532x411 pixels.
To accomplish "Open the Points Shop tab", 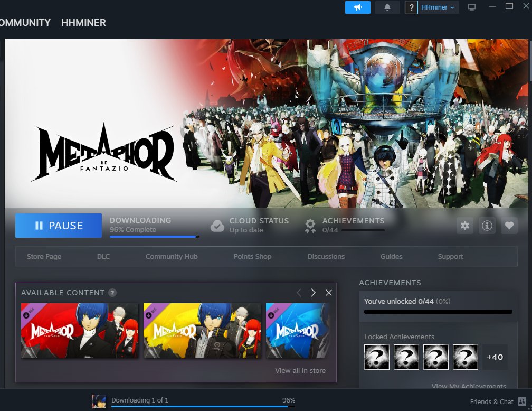I will click(252, 256).
